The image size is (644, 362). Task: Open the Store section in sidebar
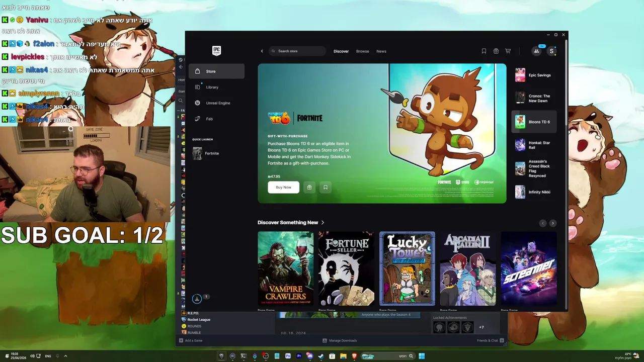pyautogui.click(x=216, y=71)
